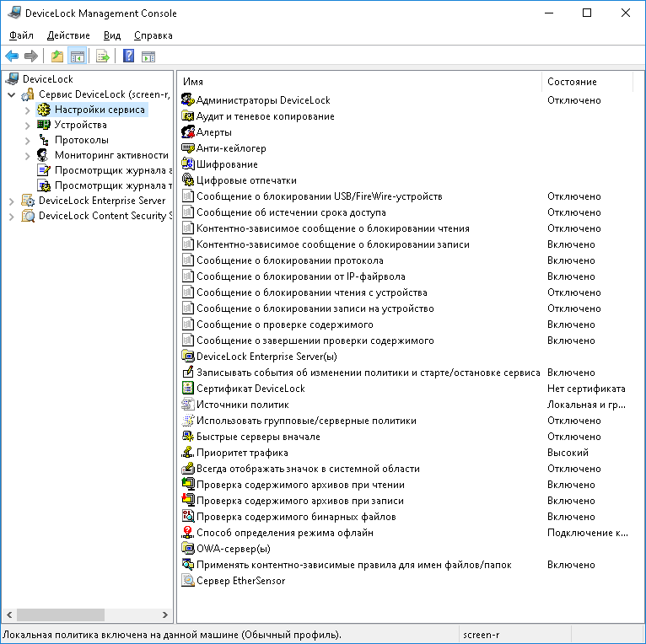This screenshot has width=646, height=644.
Task: Click the Forward arrow toolbar icon
Action: (x=31, y=56)
